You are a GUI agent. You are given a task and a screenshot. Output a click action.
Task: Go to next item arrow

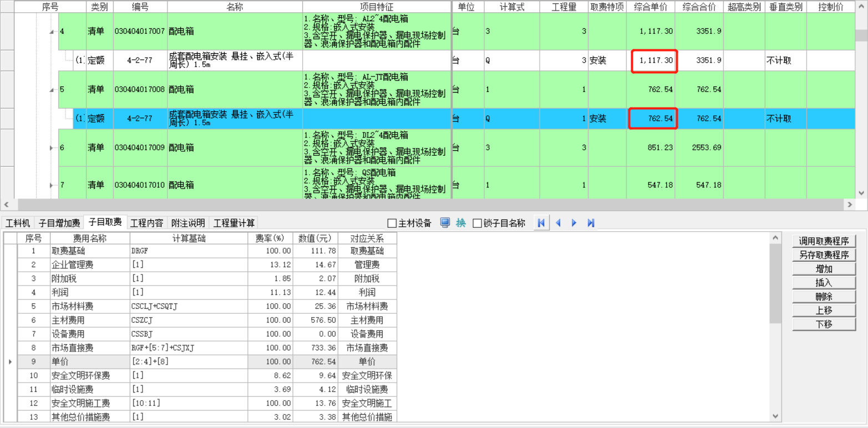(x=574, y=223)
